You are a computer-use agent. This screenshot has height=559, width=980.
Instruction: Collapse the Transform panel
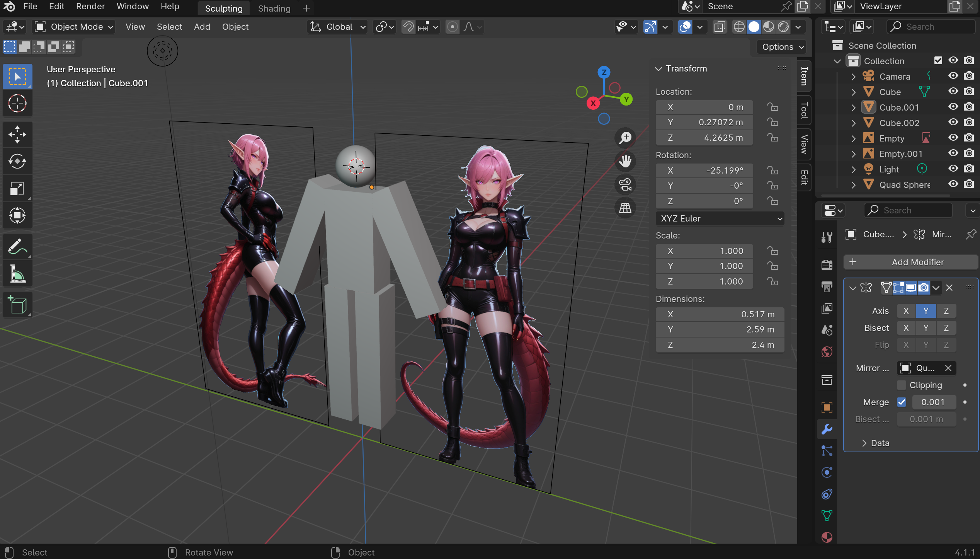click(658, 69)
